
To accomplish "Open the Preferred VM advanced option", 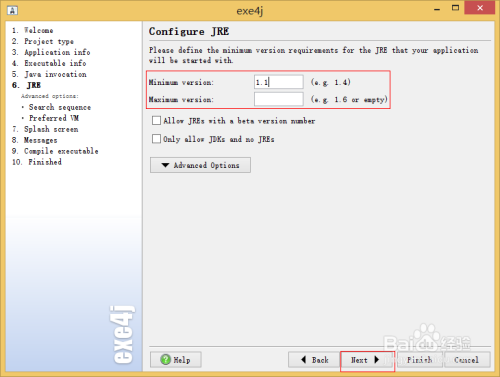I will click(54, 118).
